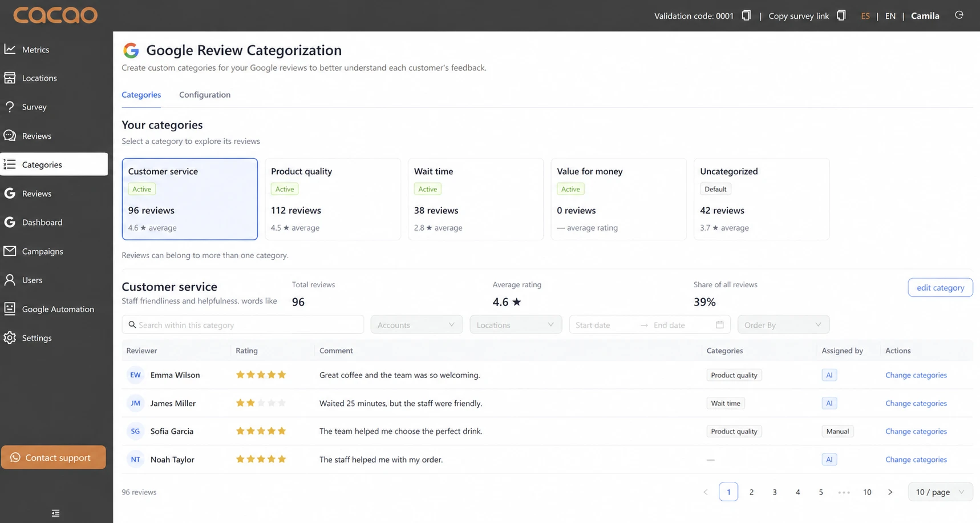Select the Customer service category card
The height and width of the screenshot is (523, 980).
point(190,199)
